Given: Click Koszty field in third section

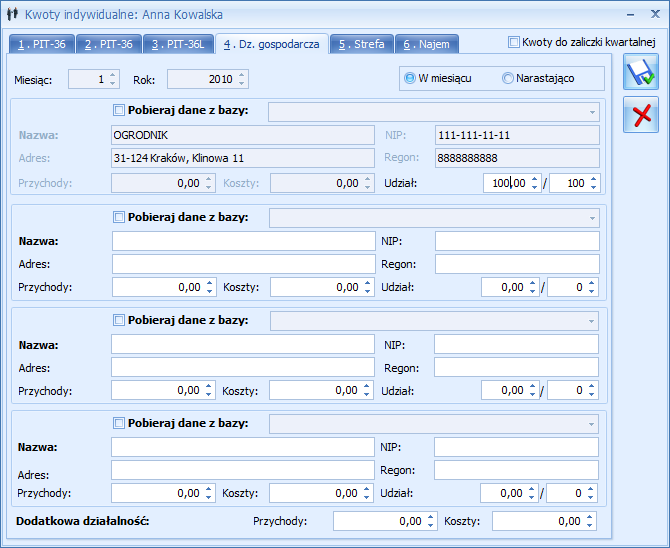Looking at the screenshot, I should click(321, 390).
